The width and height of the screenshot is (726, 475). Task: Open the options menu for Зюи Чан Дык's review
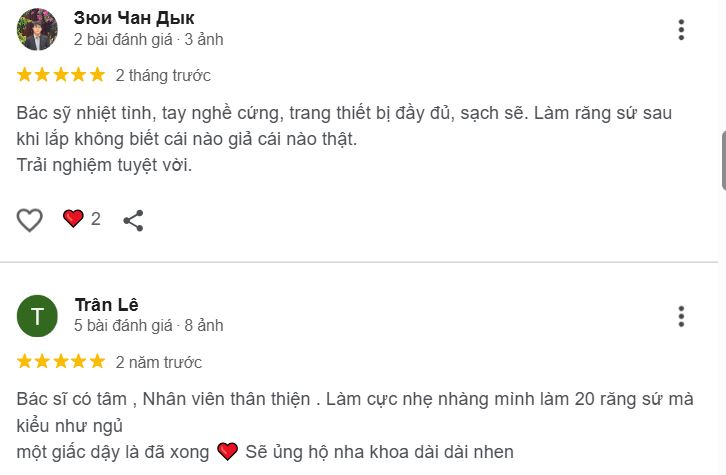pos(681,30)
